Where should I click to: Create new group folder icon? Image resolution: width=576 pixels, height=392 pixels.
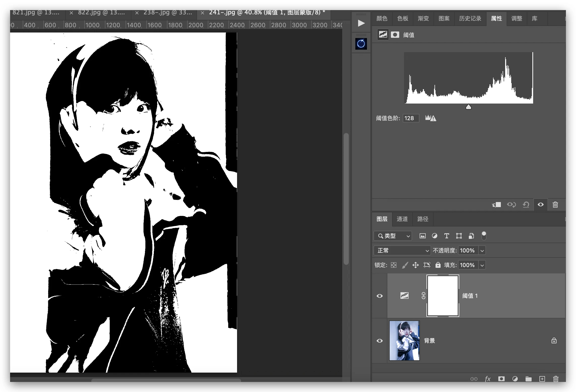point(528,379)
